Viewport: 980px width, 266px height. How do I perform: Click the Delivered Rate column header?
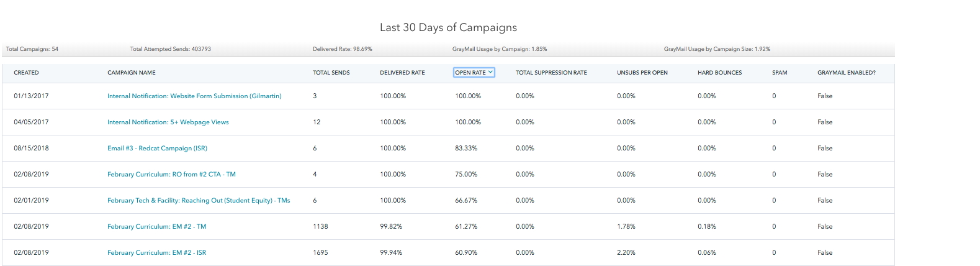pos(402,73)
